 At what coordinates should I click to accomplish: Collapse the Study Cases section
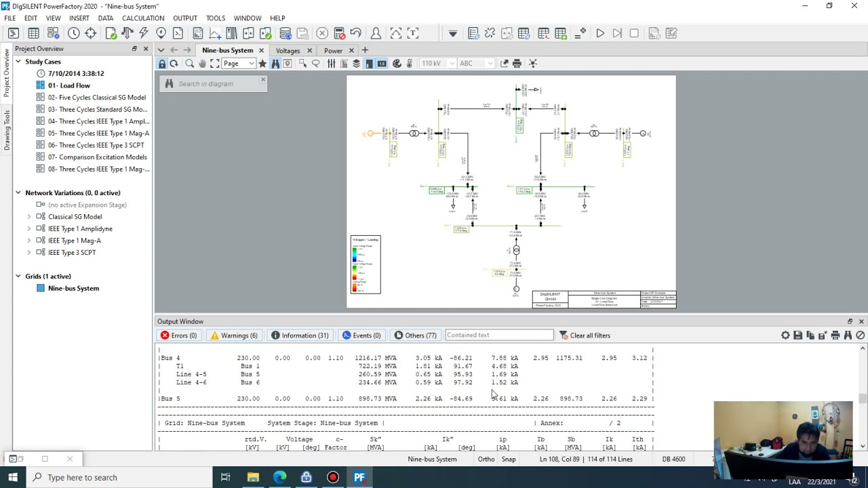(18, 62)
